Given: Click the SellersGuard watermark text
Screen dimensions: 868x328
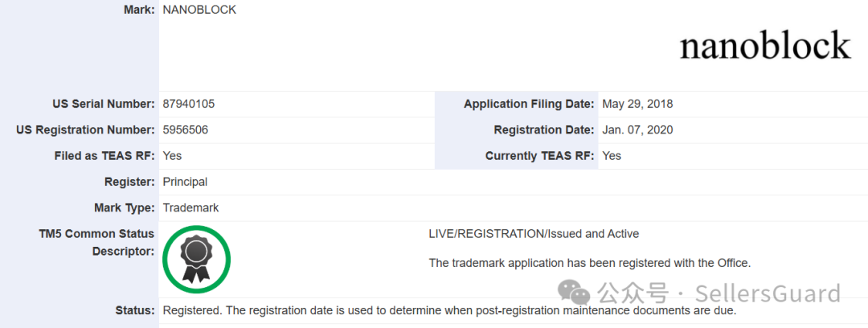Looking at the screenshot, I should (x=767, y=293).
